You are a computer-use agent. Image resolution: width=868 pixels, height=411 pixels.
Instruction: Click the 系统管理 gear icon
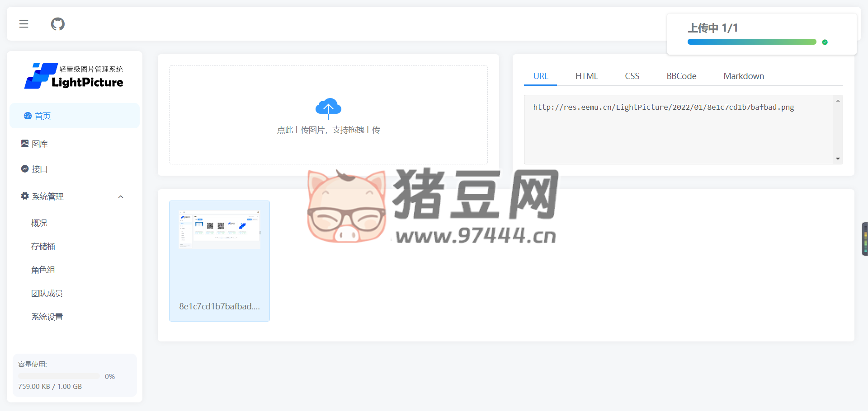pos(25,196)
